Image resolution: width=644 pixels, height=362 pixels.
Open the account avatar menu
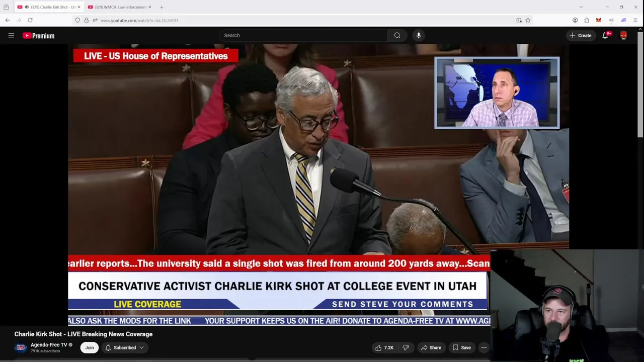(x=623, y=35)
